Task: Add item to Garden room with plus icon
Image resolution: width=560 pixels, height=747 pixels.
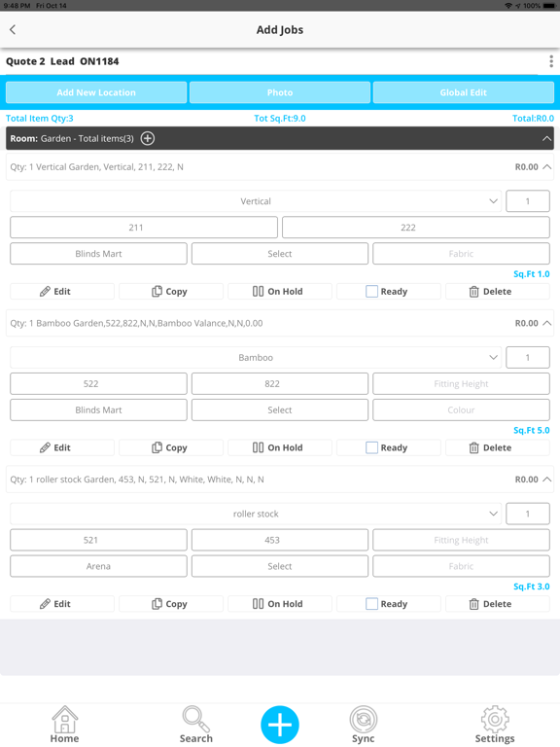Action: pos(148,139)
